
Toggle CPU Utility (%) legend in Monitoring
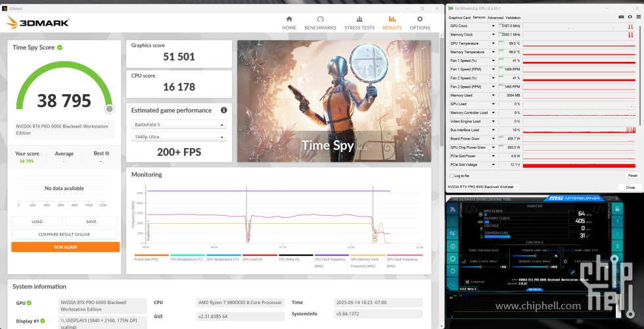pyautogui.click(x=296, y=257)
